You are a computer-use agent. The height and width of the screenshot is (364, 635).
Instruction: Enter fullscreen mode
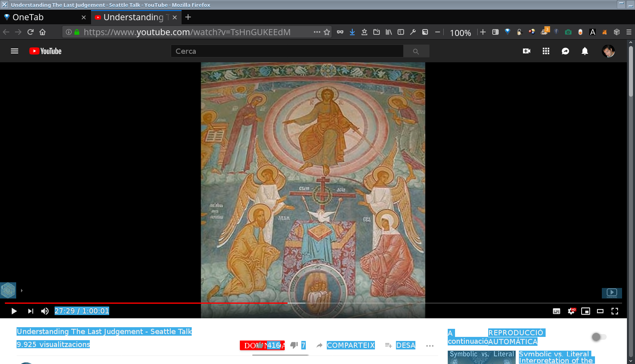[x=615, y=311]
